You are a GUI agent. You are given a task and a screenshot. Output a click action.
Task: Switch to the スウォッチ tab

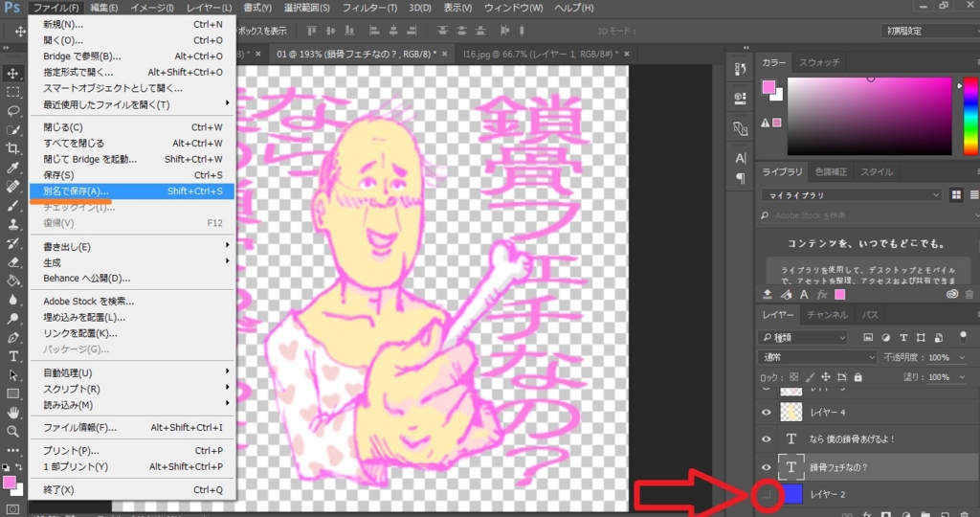[x=819, y=62]
